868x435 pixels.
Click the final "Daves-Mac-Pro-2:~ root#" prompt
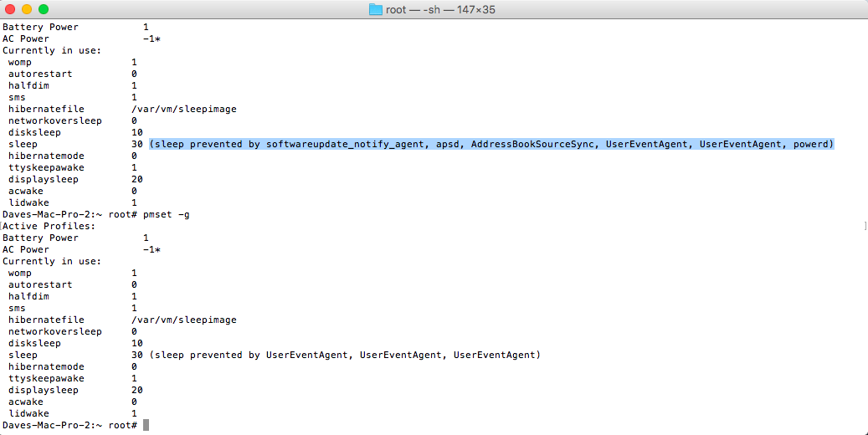pyautogui.click(x=69, y=425)
